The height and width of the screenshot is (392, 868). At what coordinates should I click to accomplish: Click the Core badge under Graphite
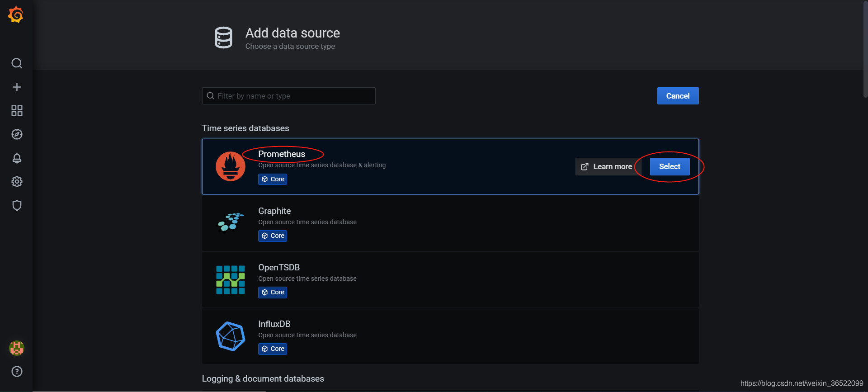[273, 236]
